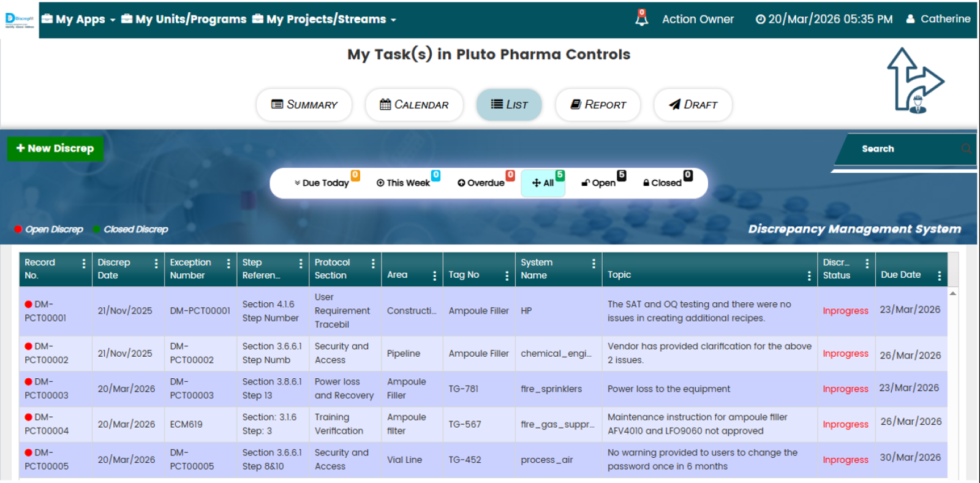Open the Discrep Date column menu

pos(156,263)
